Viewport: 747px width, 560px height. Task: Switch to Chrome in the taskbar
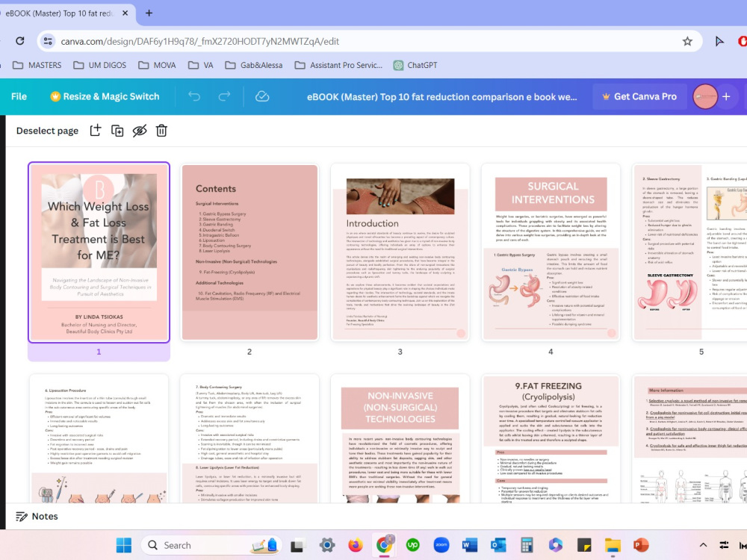pyautogui.click(x=384, y=545)
